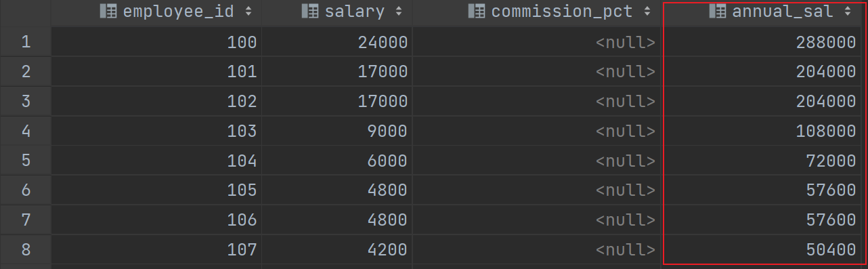Image resolution: width=868 pixels, height=269 pixels.
Task: Sort by annual_sal using sort arrows
Action: tap(848, 12)
